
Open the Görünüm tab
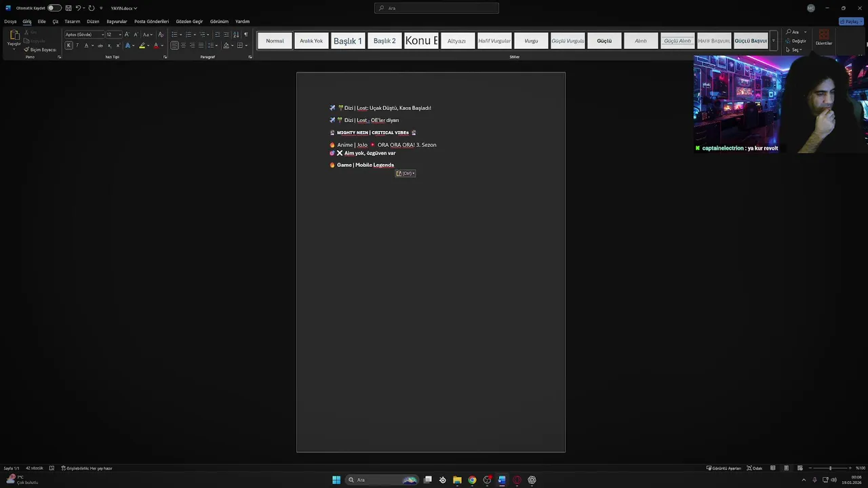tap(219, 21)
